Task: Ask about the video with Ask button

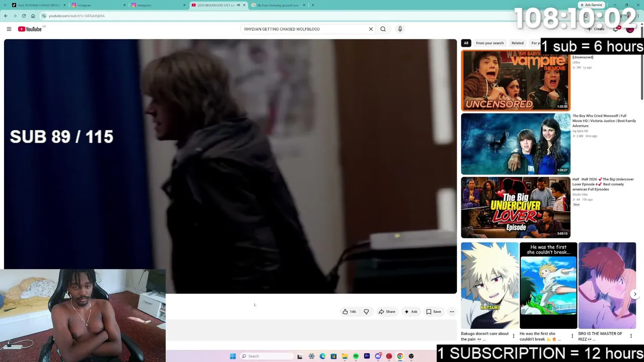Action: pos(411,312)
